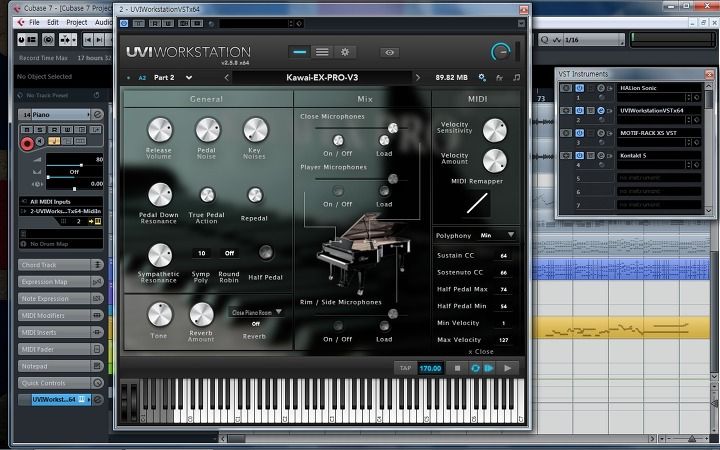Open the fx page in UVI Workstation
Viewport: 720px width, 450px height.
coord(499,78)
